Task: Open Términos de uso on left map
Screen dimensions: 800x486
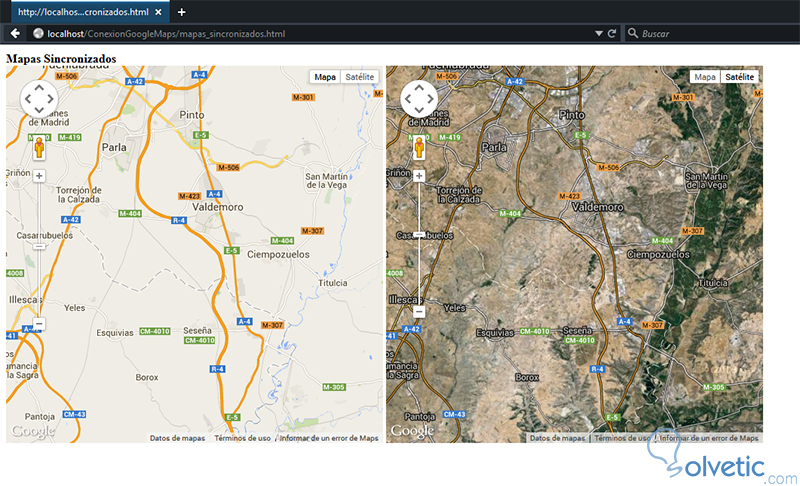Action: tap(242, 438)
